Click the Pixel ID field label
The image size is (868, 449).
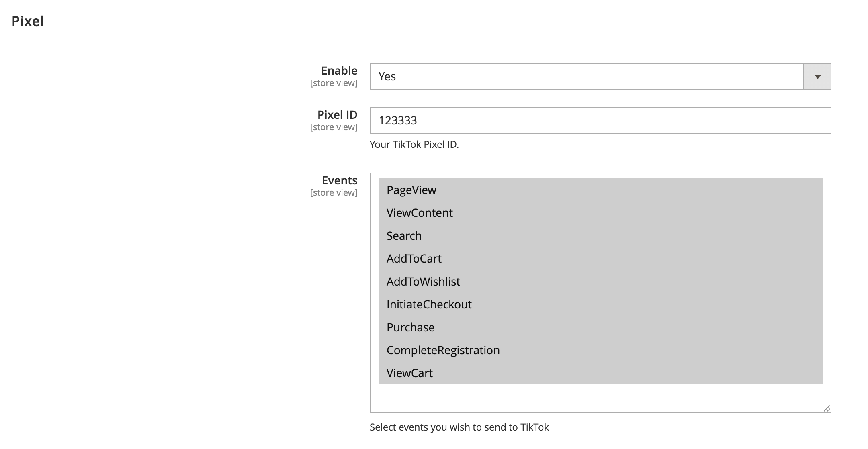(x=337, y=115)
